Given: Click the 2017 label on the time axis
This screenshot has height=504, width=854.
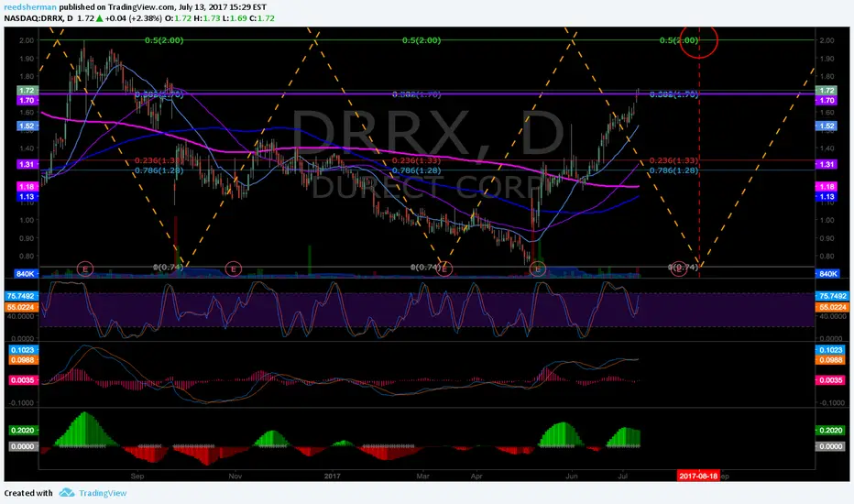Looking at the screenshot, I should tap(333, 476).
